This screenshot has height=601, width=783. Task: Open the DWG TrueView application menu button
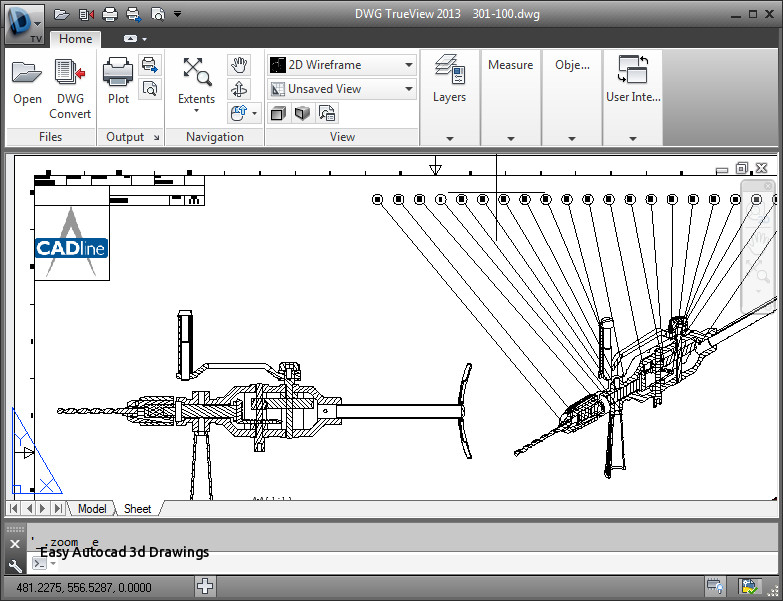coord(23,23)
